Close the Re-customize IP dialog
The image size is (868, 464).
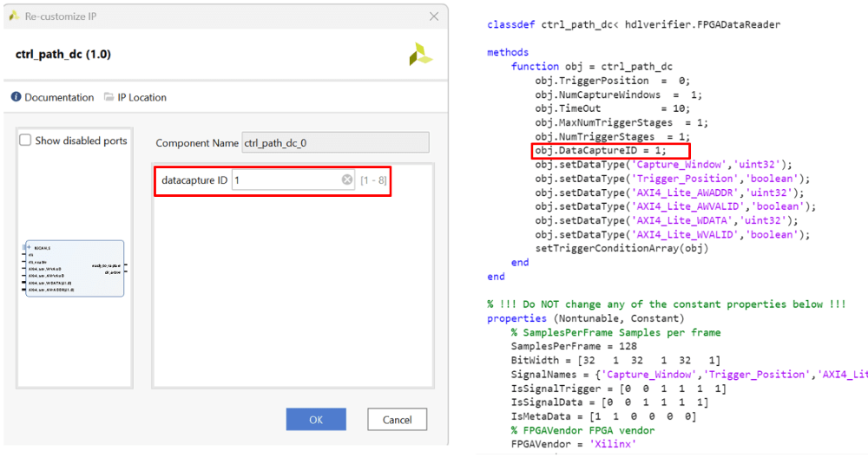coord(434,16)
